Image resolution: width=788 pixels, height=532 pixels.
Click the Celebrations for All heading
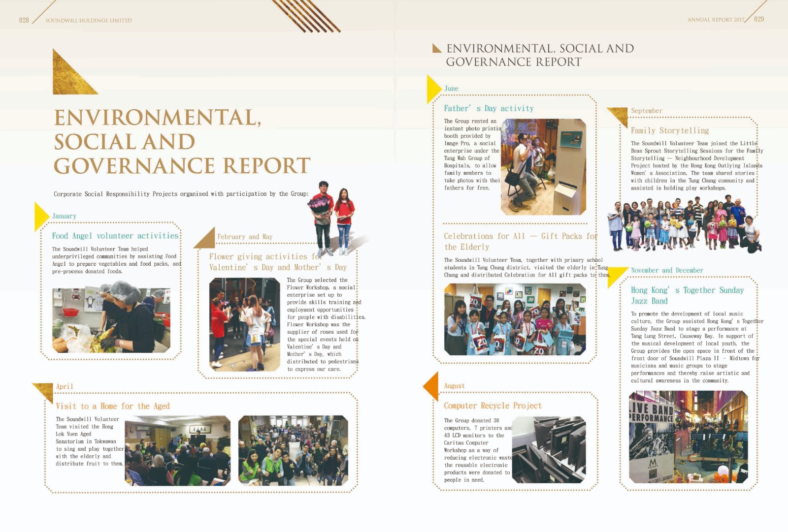(x=521, y=242)
